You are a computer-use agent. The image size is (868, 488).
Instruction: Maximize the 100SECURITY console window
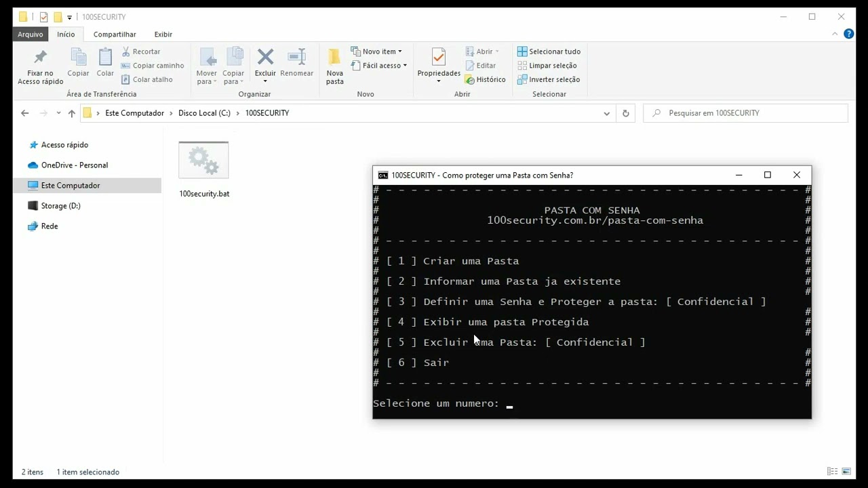768,175
